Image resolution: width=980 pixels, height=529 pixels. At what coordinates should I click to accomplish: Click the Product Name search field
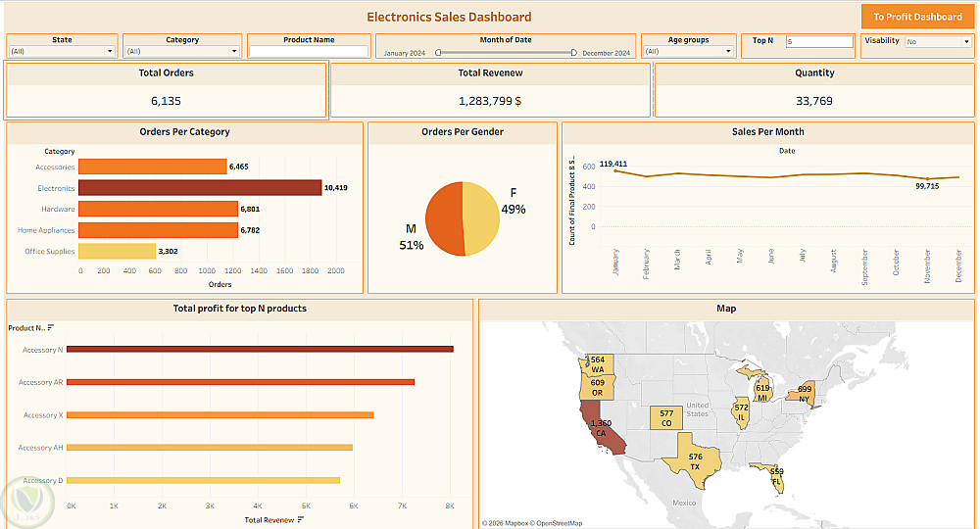click(309, 51)
